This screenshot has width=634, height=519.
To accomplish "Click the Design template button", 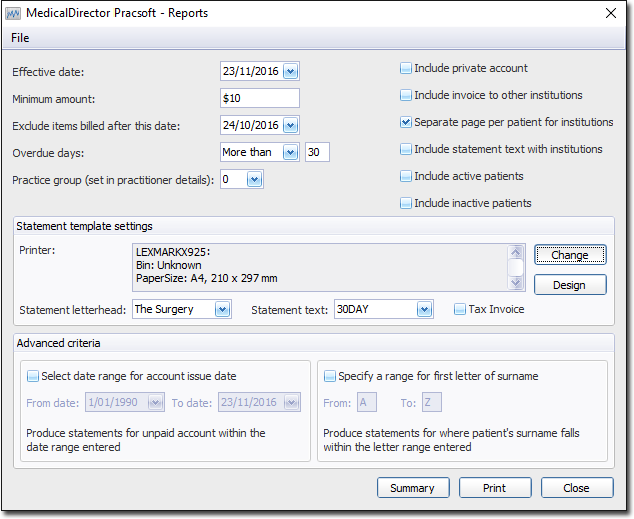I will (570, 285).
